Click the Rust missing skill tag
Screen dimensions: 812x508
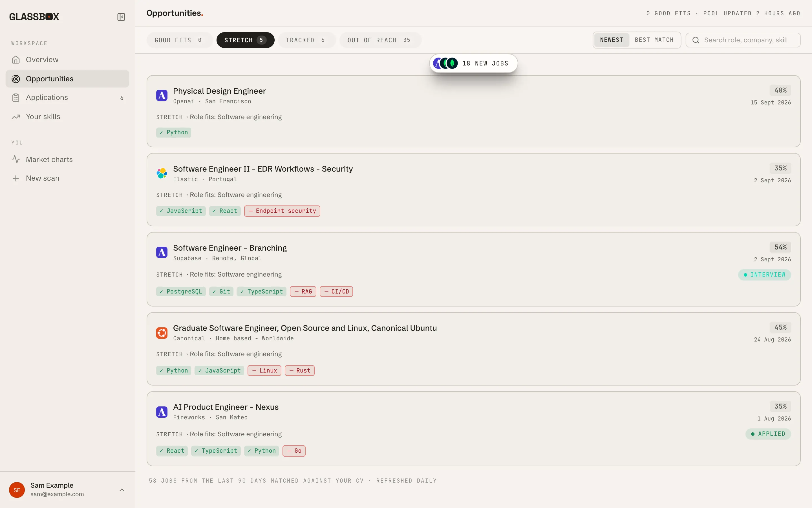299,370
